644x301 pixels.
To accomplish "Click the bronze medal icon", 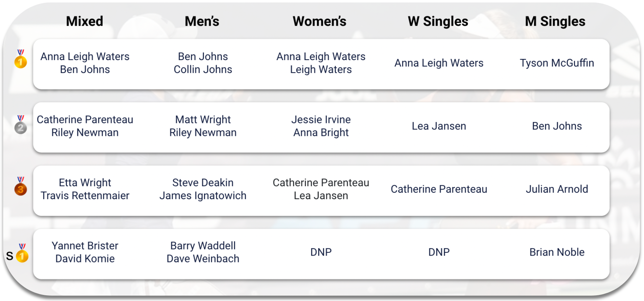I will (21, 186).
